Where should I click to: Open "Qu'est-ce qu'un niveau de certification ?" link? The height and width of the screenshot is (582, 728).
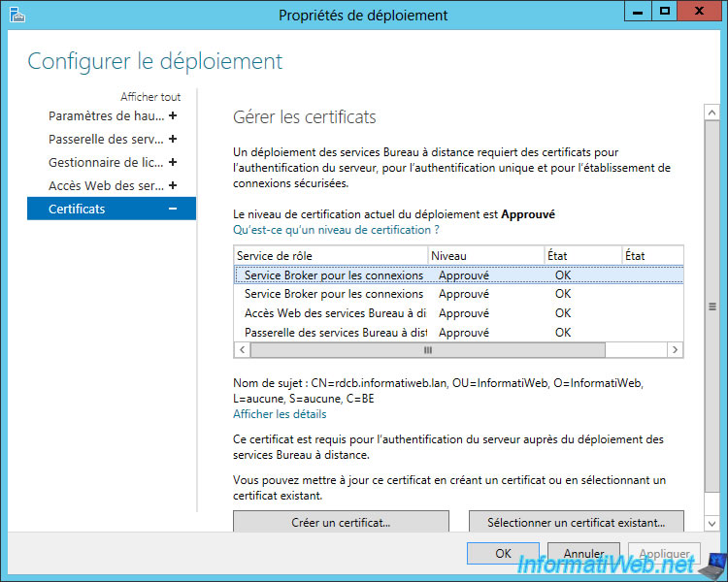coord(336,230)
